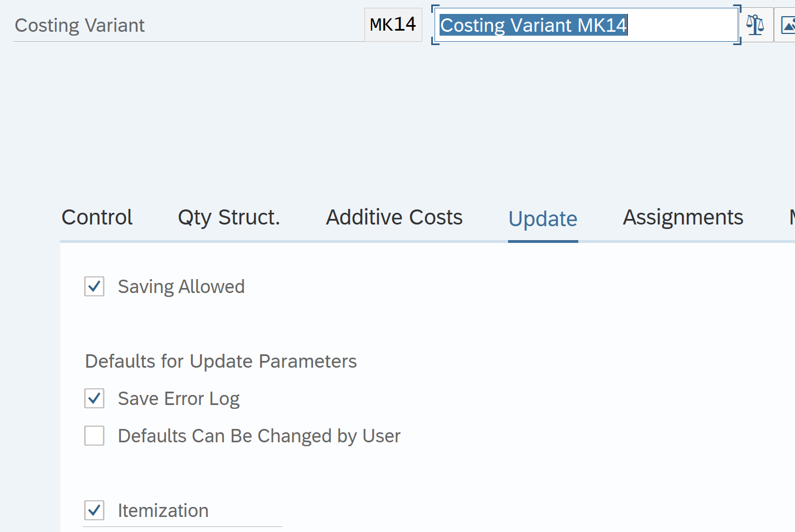
Task: Click the Defaults for Update Parameters heading
Action: pyautogui.click(x=221, y=362)
